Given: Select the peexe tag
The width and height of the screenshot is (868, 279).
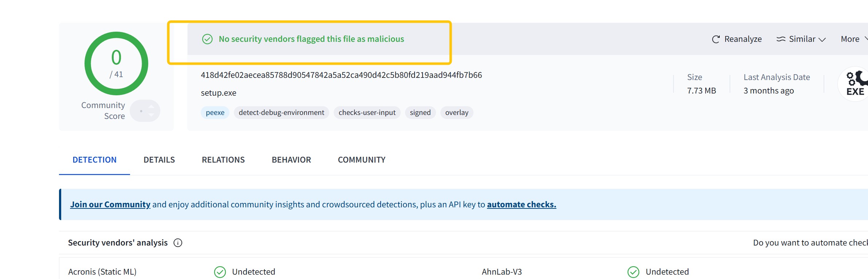Looking at the screenshot, I should pyautogui.click(x=215, y=112).
